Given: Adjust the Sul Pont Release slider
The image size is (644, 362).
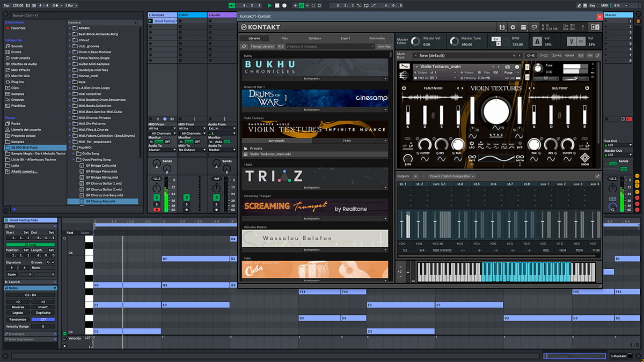Looking at the screenshot, I should (583, 116).
